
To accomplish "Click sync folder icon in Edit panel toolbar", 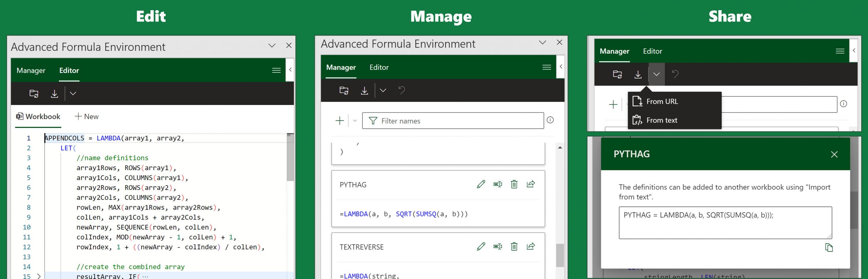I will (34, 93).
